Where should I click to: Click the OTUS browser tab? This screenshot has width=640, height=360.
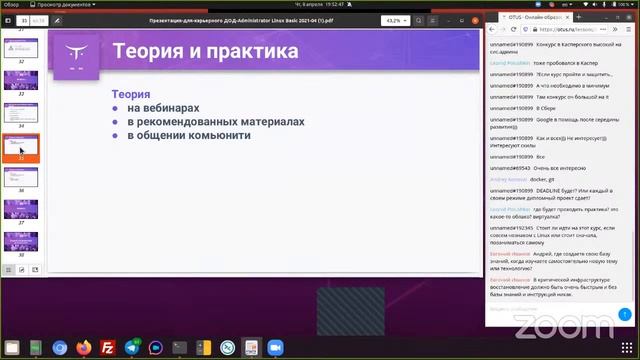(x=535, y=17)
